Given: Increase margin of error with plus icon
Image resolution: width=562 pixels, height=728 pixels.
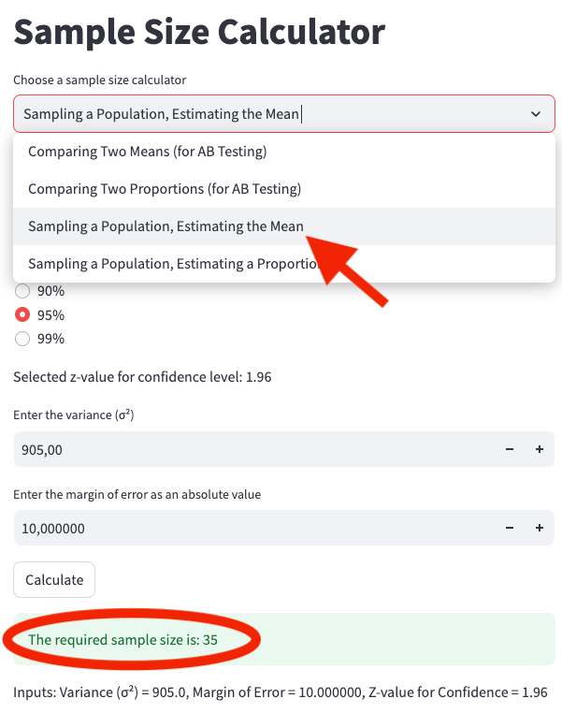Looking at the screenshot, I should click(540, 529).
